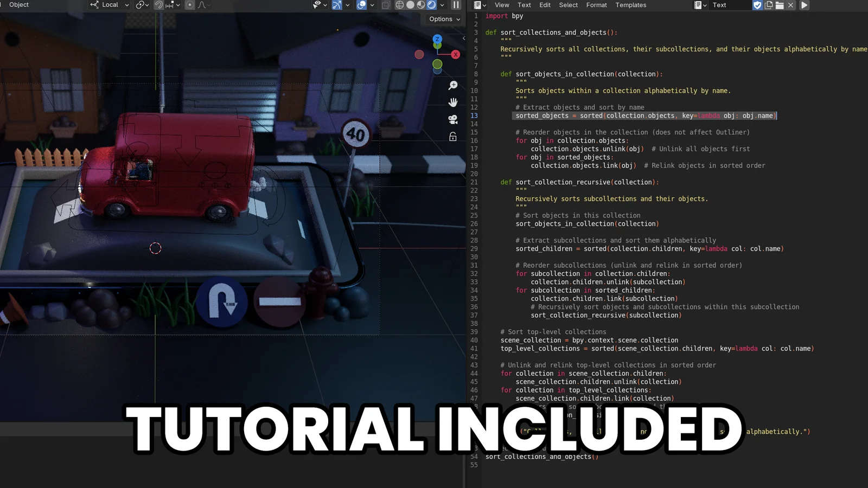Toggle the viewport render pause icon

455,5
